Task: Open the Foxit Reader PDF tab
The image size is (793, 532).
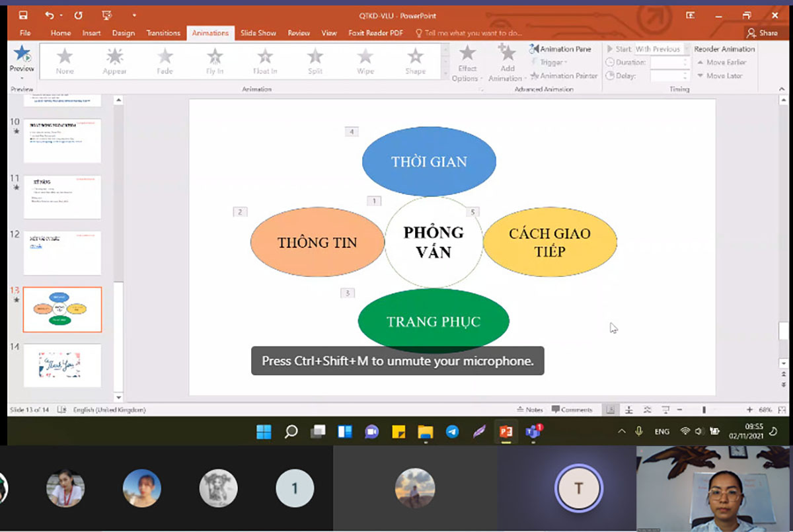Action: tap(375, 32)
